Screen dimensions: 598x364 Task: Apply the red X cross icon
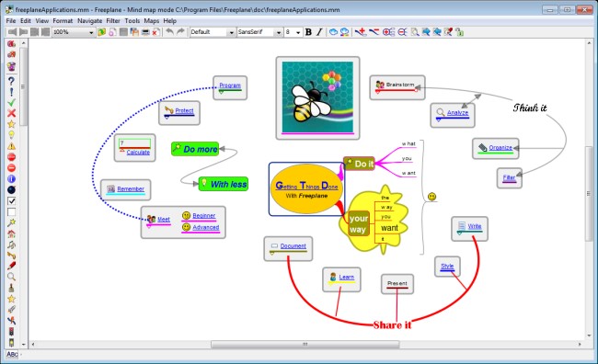(11, 113)
